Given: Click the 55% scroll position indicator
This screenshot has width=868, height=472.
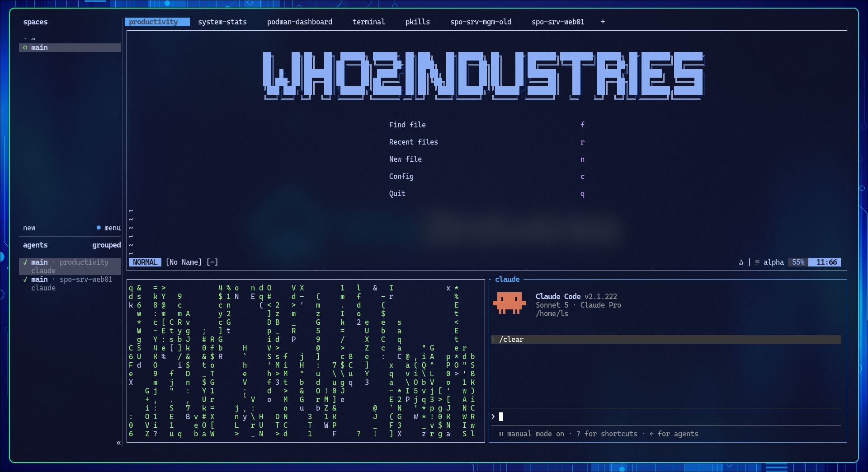Looking at the screenshot, I should (x=798, y=262).
